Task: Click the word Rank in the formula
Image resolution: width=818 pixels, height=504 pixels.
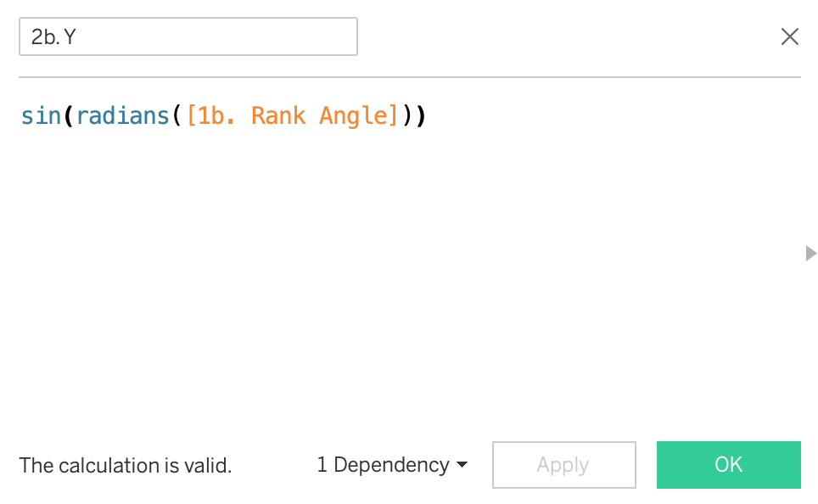Action: pyautogui.click(x=277, y=115)
